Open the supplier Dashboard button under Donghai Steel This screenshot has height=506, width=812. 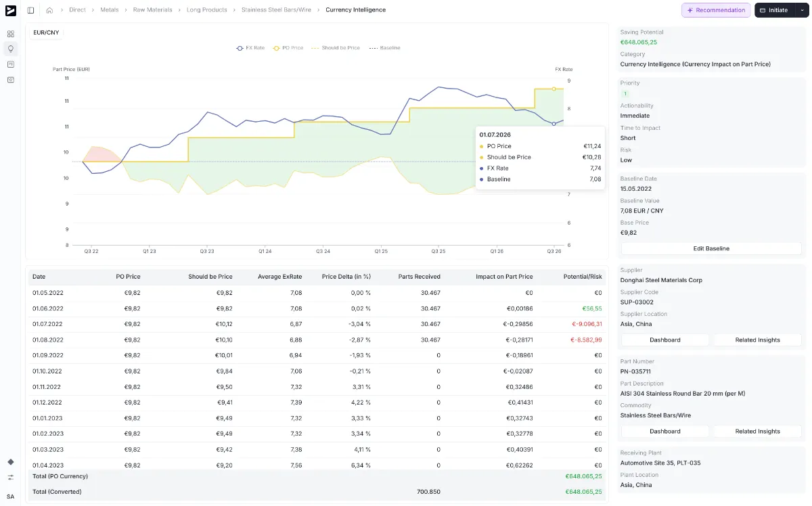click(x=665, y=340)
